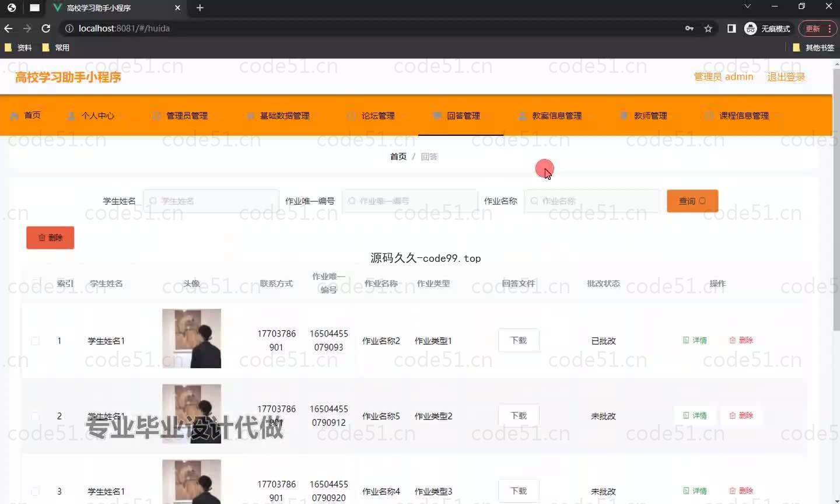
Task: Click 首页 breadcrumb link
Action: point(398,156)
